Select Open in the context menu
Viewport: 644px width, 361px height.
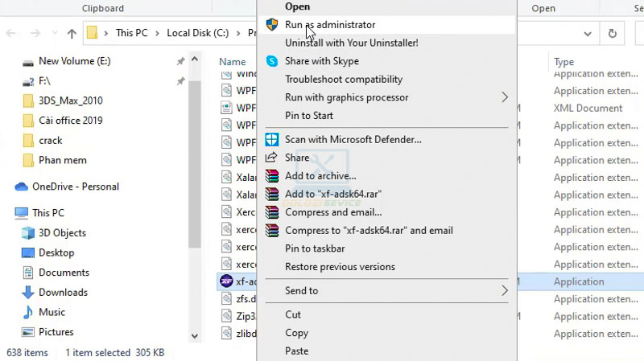(386, 6)
